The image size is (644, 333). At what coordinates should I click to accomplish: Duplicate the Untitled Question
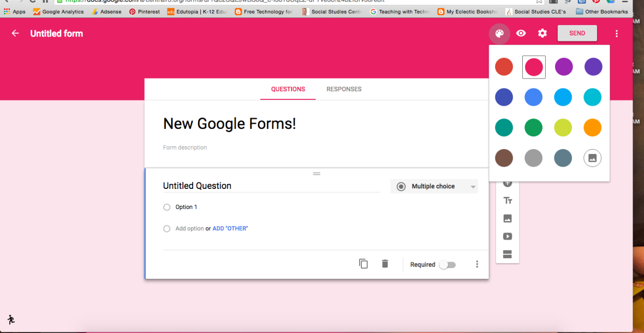(x=363, y=264)
